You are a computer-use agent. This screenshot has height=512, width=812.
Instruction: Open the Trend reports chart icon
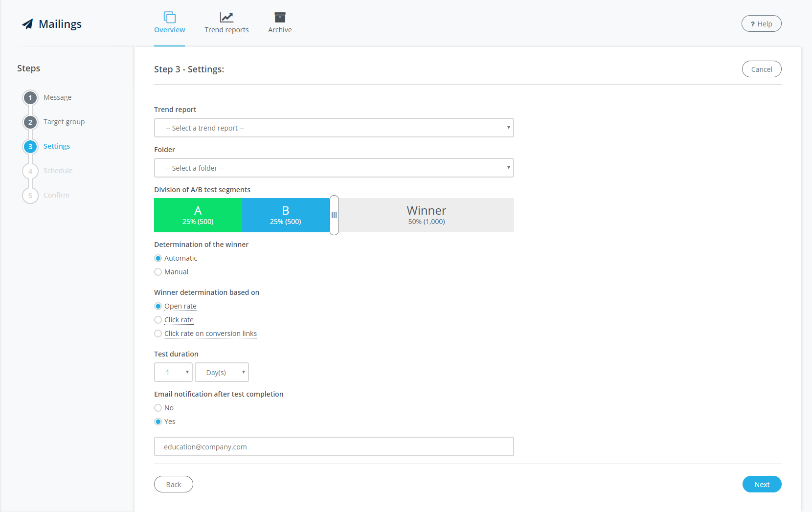point(226,18)
